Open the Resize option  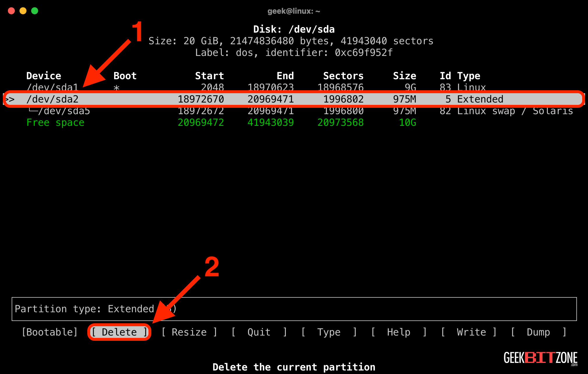click(x=189, y=332)
